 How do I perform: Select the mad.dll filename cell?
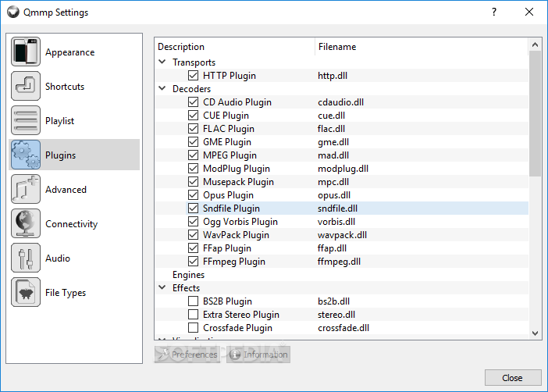(x=333, y=155)
